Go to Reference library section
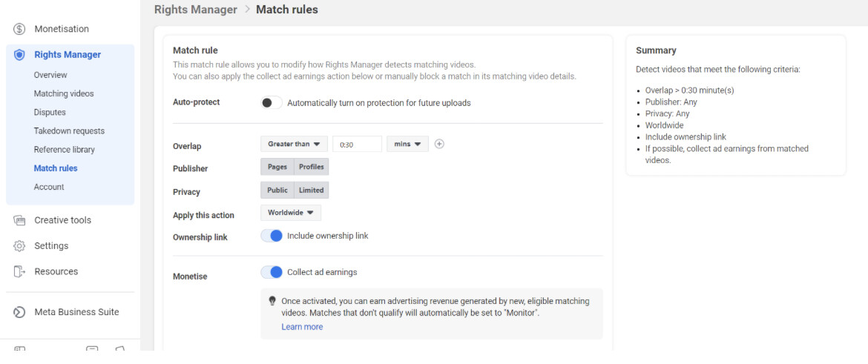This screenshot has height=364, width=868. point(64,150)
